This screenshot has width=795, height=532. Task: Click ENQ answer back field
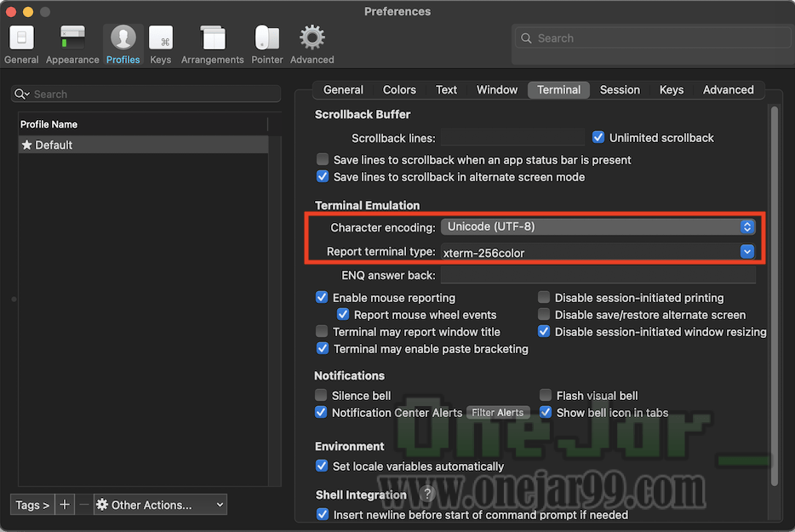point(598,275)
